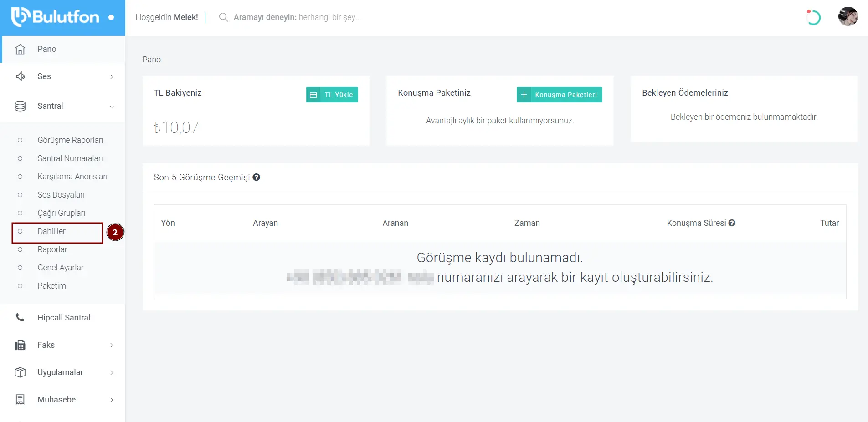The width and height of the screenshot is (868, 422).
Task: Open Çağrı Grupları submenu item
Action: 62,213
